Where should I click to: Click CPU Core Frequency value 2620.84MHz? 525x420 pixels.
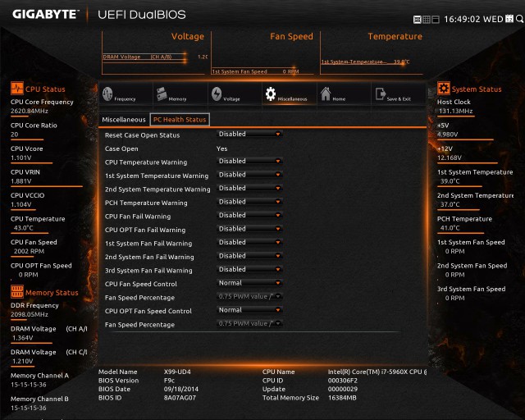coord(30,111)
